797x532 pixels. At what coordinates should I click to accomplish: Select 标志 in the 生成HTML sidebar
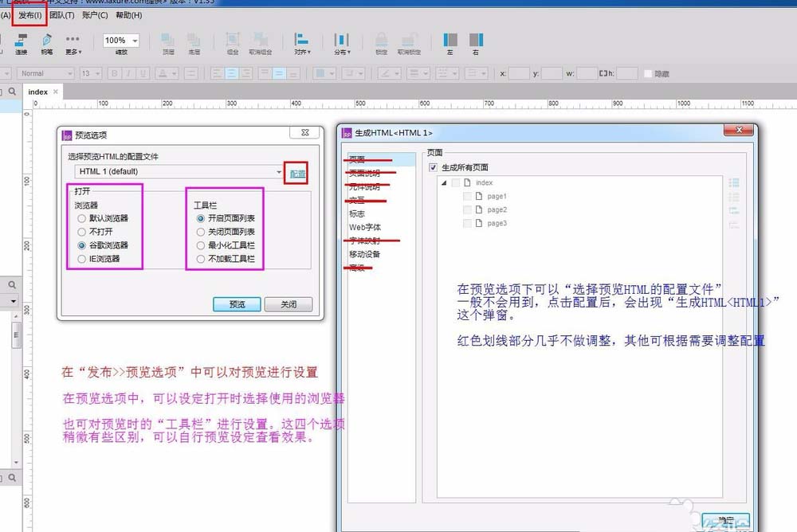[x=357, y=214]
